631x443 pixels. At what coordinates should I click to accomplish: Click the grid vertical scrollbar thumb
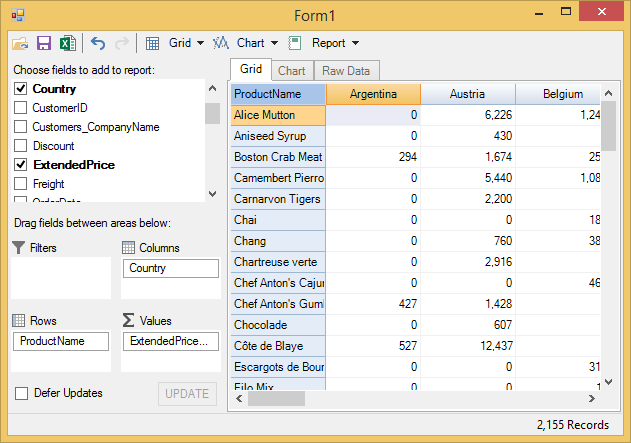tap(608, 126)
